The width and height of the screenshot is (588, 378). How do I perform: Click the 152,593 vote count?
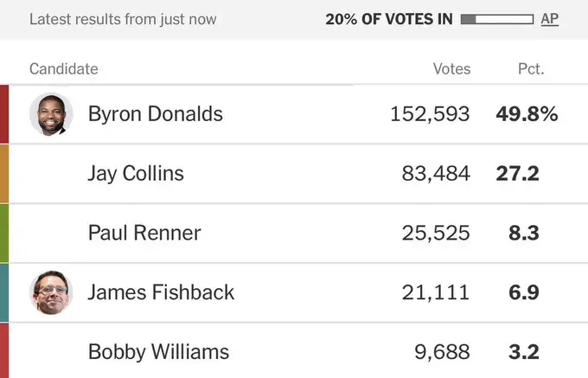pos(430,114)
